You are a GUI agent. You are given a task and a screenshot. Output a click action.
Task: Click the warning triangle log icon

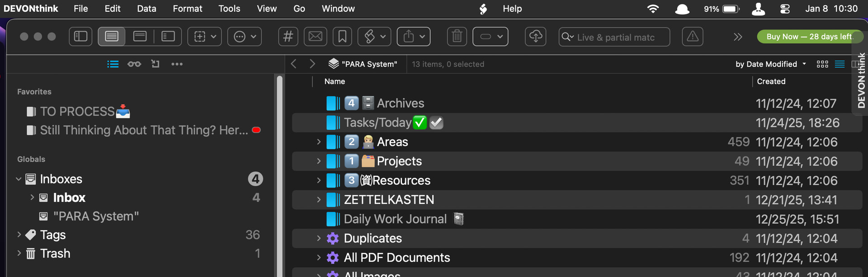(692, 37)
